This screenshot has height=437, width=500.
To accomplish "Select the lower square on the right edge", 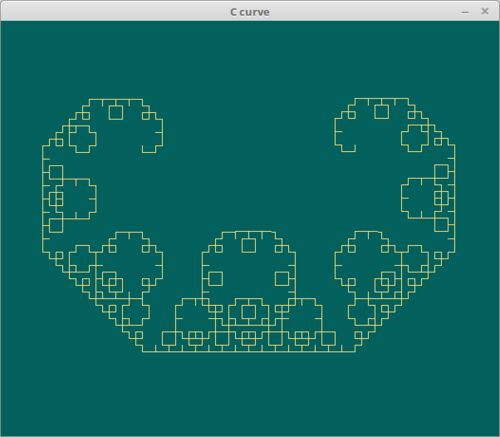I will 441,225.
